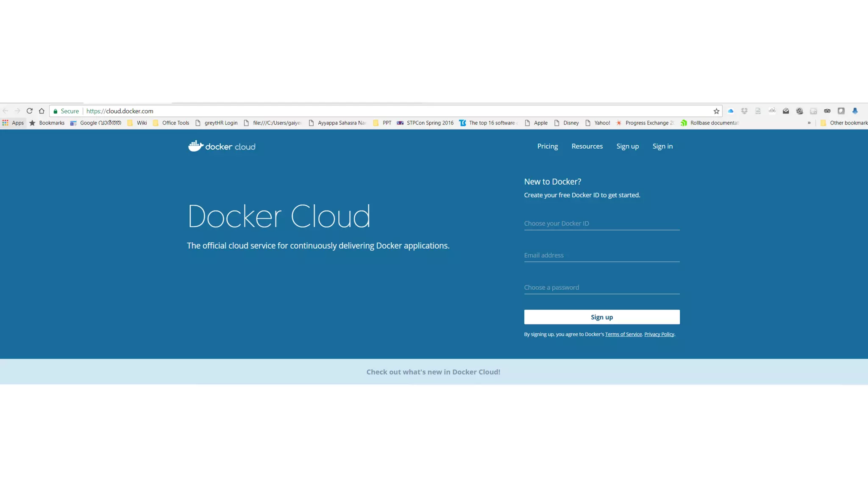This screenshot has width=868, height=488.
Task: Click the browser home icon
Action: [42, 111]
